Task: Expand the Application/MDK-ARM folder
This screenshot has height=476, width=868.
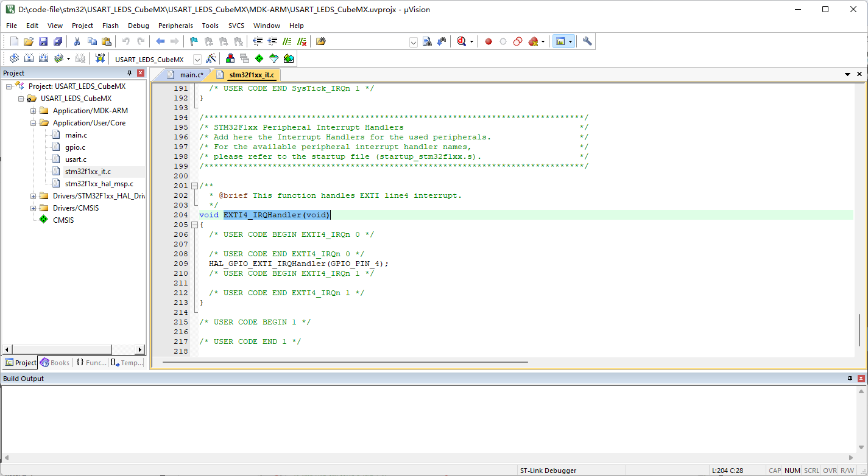Action: [x=34, y=111]
